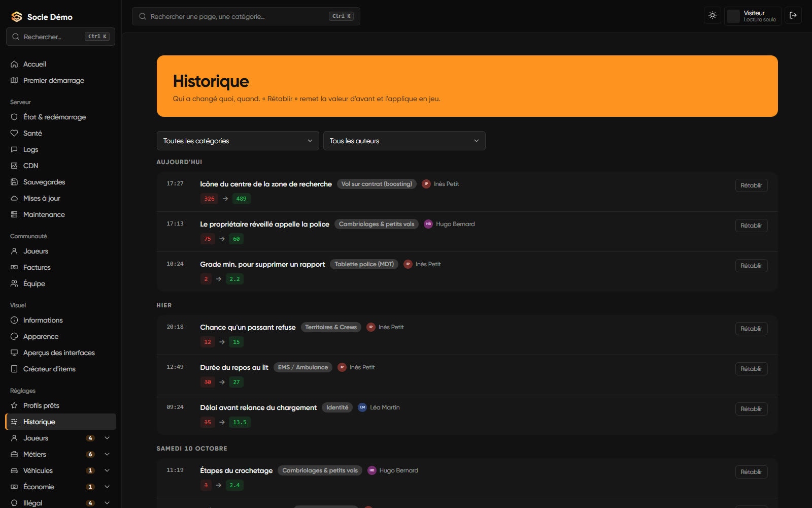This screenshot has width=812, height=508.
Task: Select the Profils prêts menu item
Action: [x=60, y=405]
